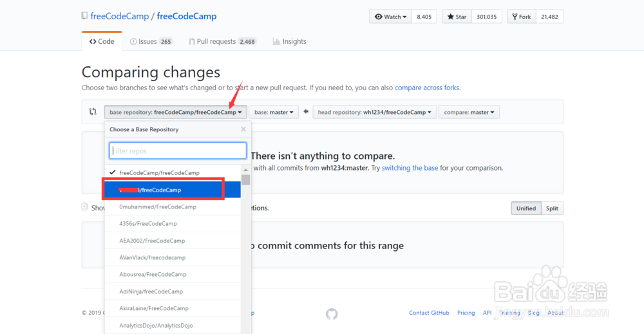Focus the Filter repos input field
The width and height of the screenshot is (644, 334).
tap(178, 151)
